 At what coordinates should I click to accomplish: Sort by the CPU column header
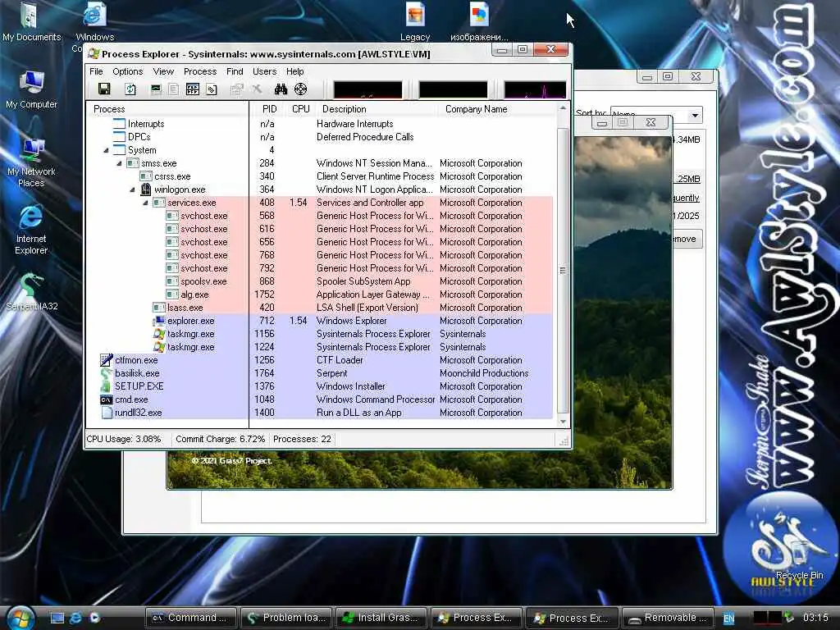300,109
